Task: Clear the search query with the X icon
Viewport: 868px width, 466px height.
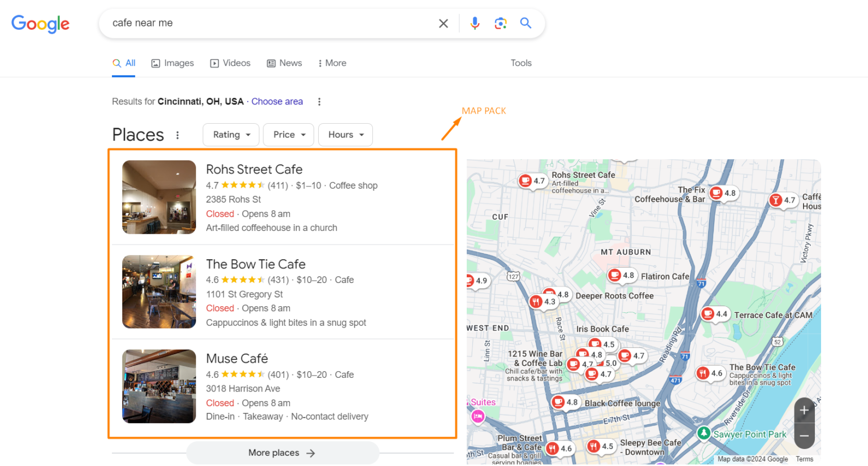Action: pos(443,23)
